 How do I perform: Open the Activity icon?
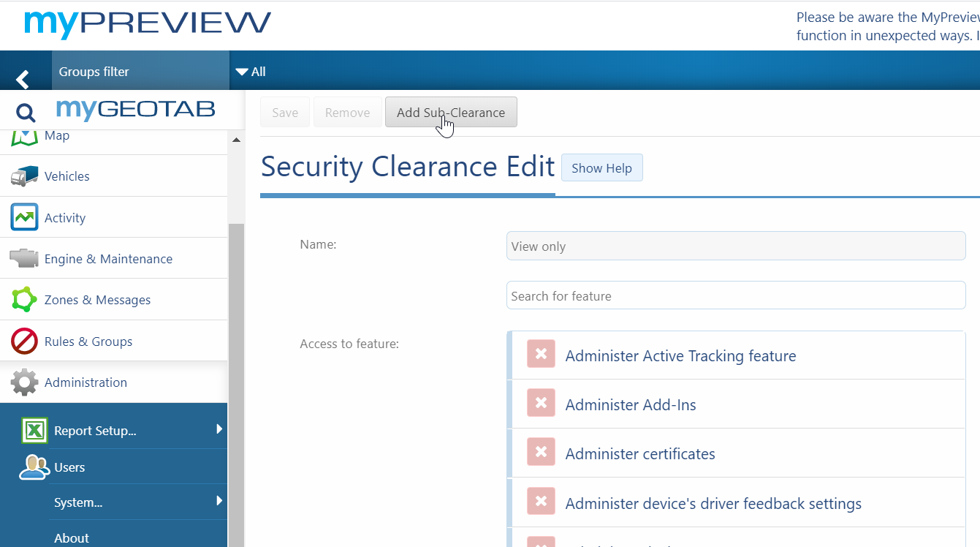[x=24, y=216]
